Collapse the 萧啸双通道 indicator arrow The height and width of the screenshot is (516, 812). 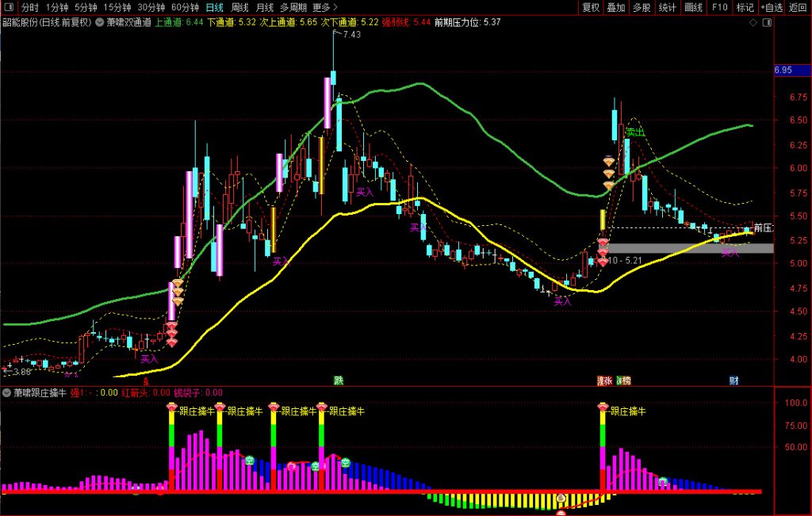click(99, 22)
